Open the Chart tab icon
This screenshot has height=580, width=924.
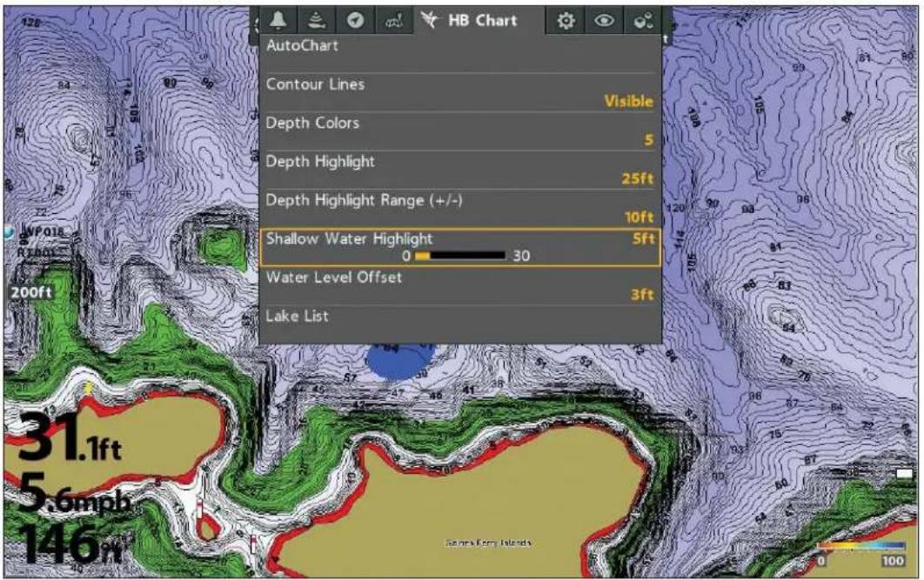pos(393,21)
